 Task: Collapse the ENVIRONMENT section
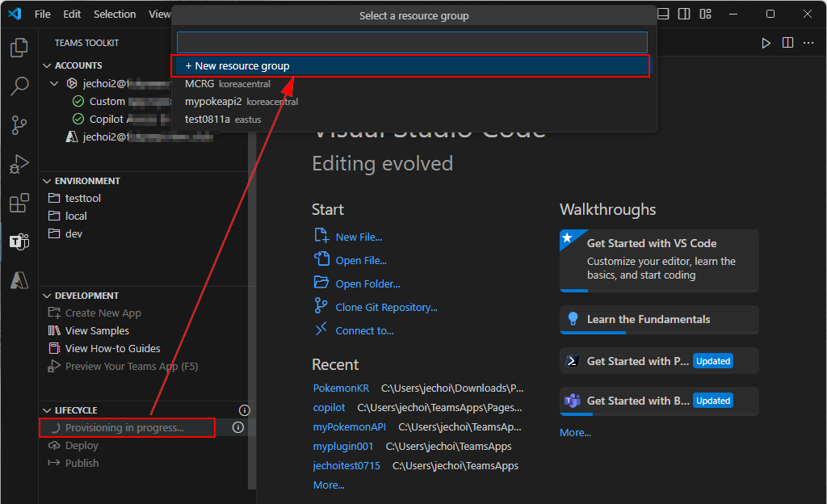click(x=47, y=181)
